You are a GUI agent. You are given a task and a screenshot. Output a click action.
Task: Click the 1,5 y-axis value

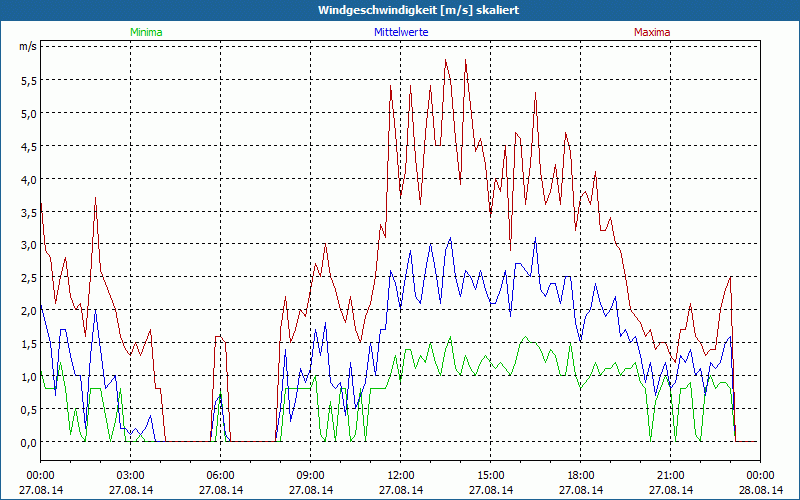point(29,344)
